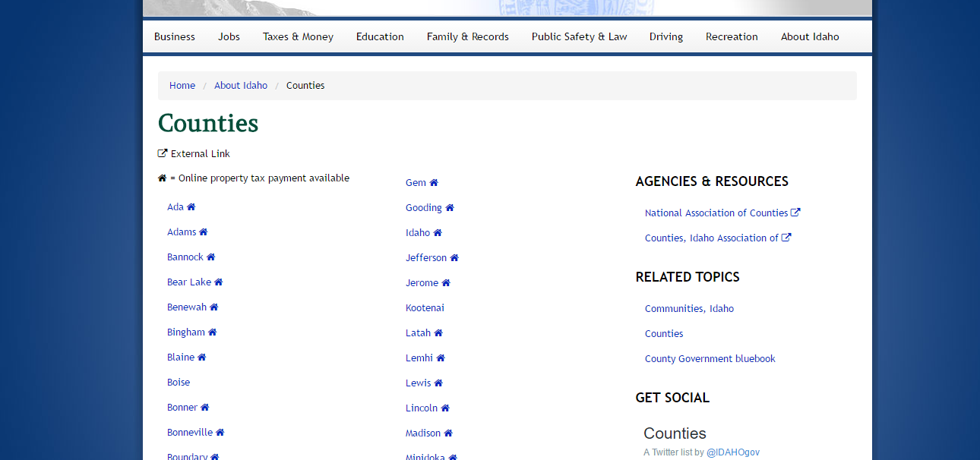
Task: Click external link icon after Idaho Association of Counties
Action: [786, 238]
